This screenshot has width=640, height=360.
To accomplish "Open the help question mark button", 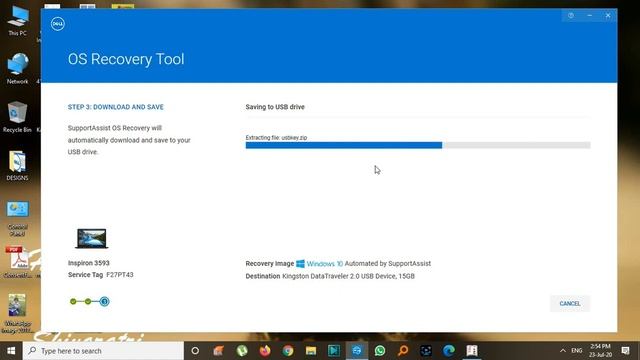I will point(571,16).
